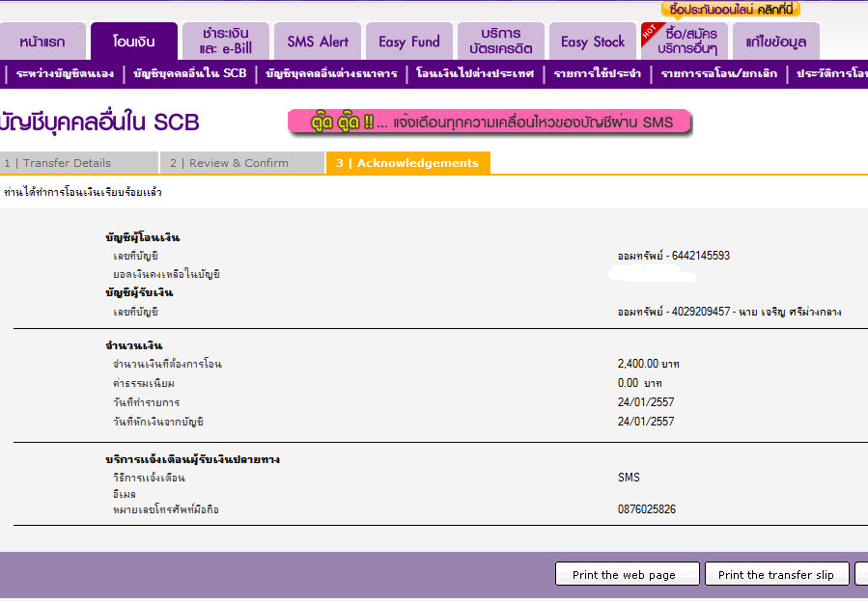Select submenu ระหว่างบัญชีตนเอง
This screenshot has height=603, width=868.
[65, 73]
